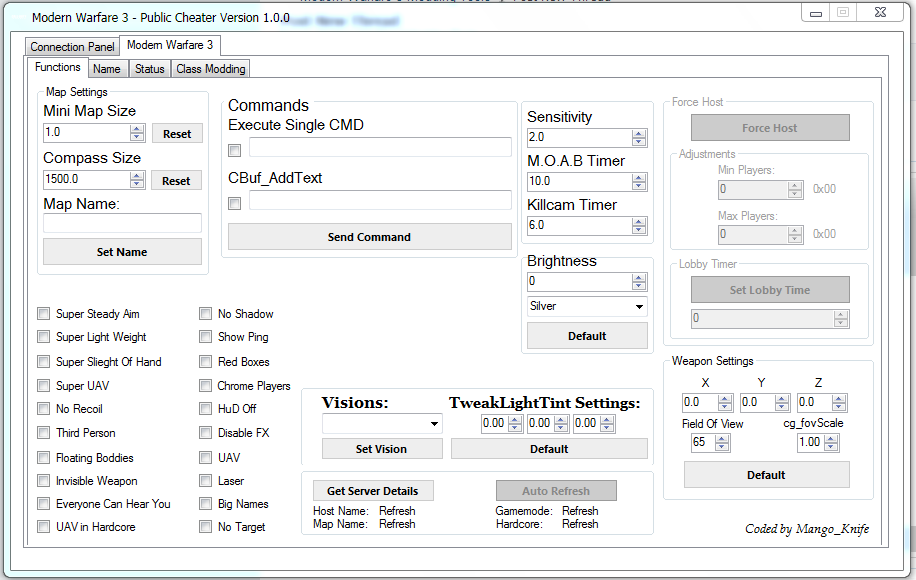Tick the Execute Single CMD checkbox
Image resolution: width=916 pixels, height=580 pixels.
coord(234,151)
